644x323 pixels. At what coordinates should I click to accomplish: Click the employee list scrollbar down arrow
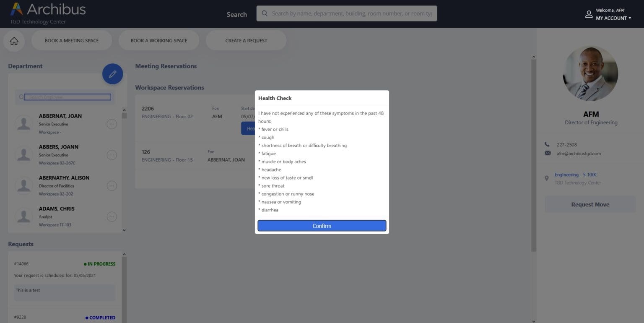[124, 230]
